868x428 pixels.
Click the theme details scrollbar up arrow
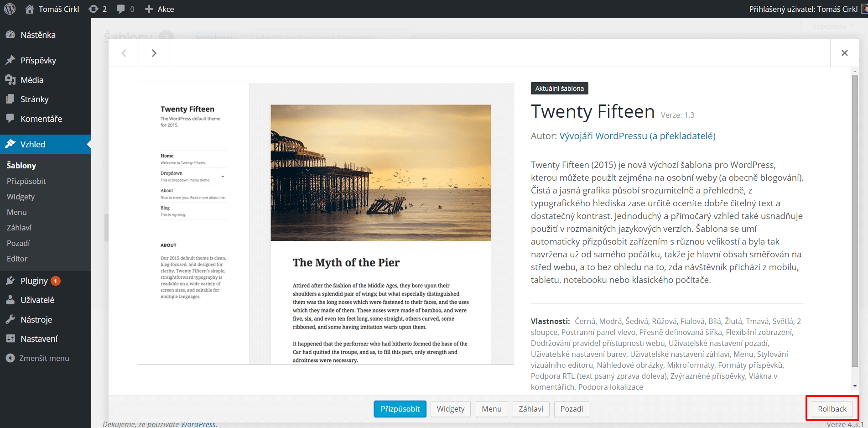(x=855, y=71)
